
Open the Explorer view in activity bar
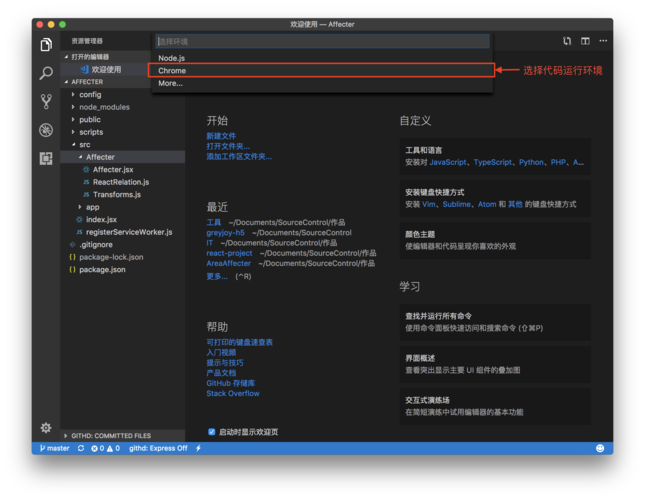point(46,44)
